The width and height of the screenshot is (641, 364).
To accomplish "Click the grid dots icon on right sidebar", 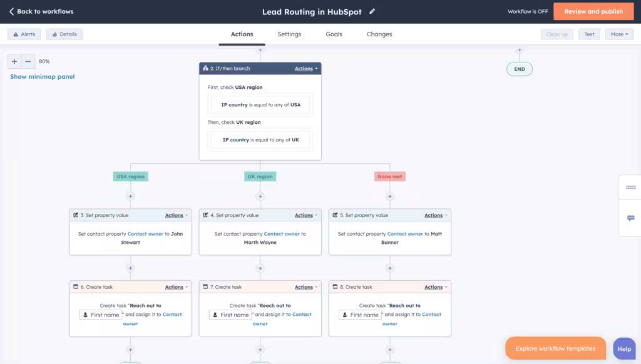I will click(630, 187).
